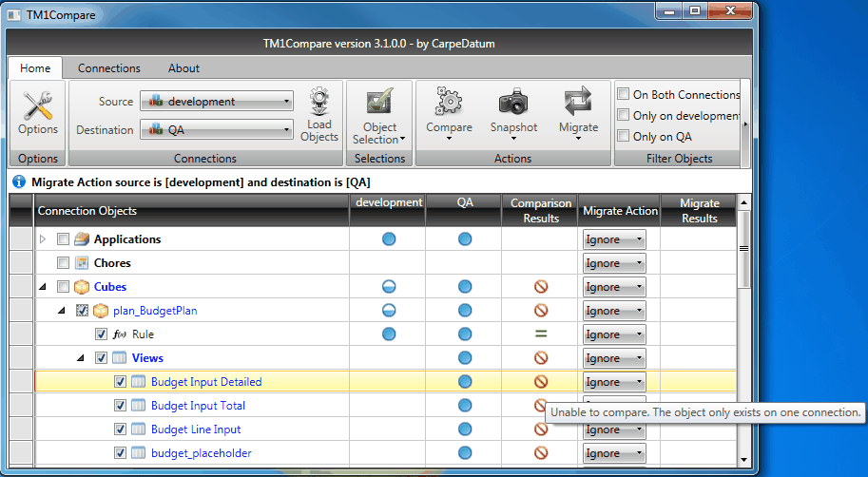Click the TM1Compare title bar app icon

(14, 15)
